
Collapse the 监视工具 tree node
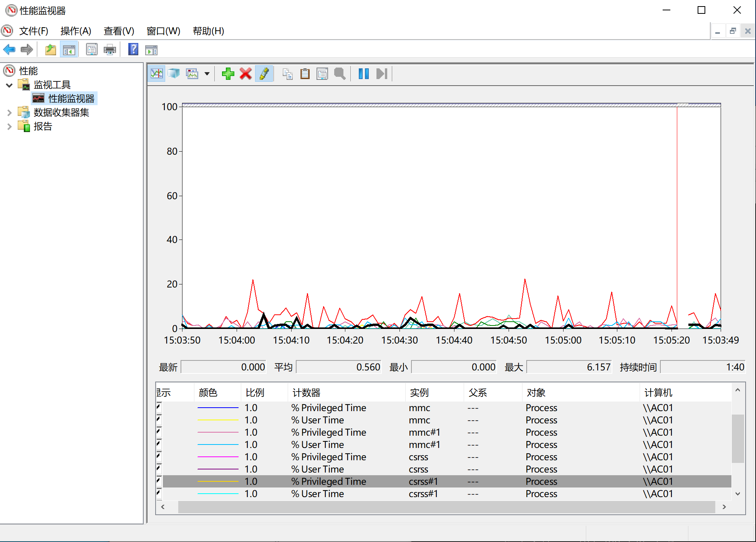click(x=10, y=85)
